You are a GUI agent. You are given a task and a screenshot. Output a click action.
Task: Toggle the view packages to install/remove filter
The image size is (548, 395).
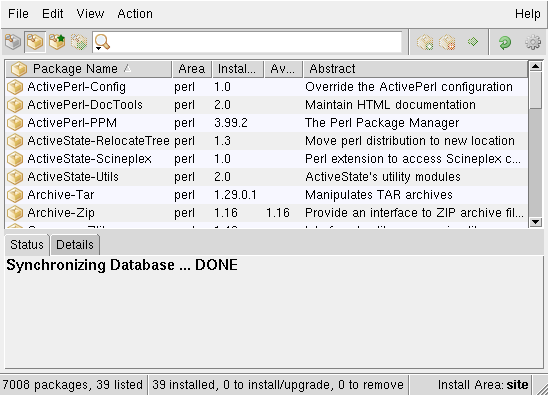tap(79, 42)
